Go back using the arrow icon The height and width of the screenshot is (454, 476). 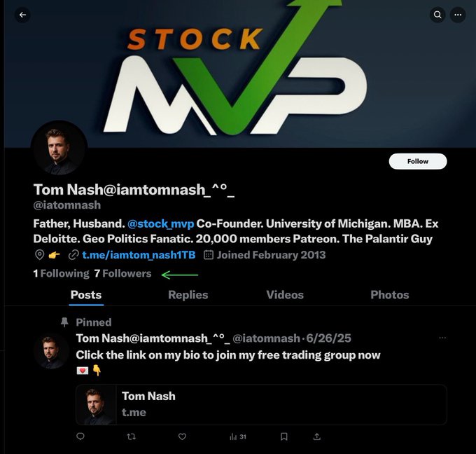pyautogui.click(x=22, y=15)
